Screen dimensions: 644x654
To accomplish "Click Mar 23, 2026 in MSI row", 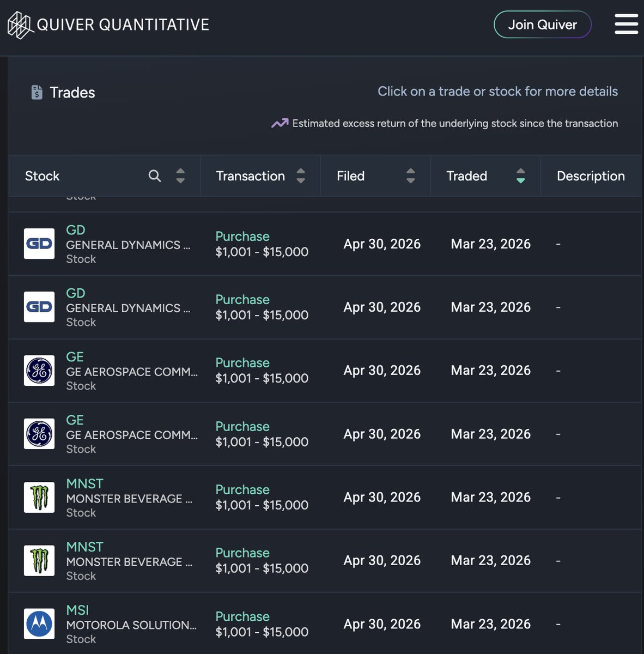I will click(x=491, y=624).
